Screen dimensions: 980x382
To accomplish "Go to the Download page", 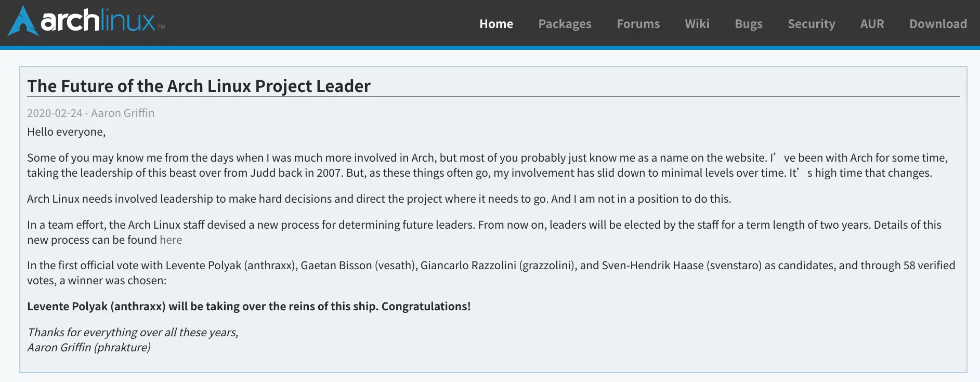I will (x=938, y=24).
